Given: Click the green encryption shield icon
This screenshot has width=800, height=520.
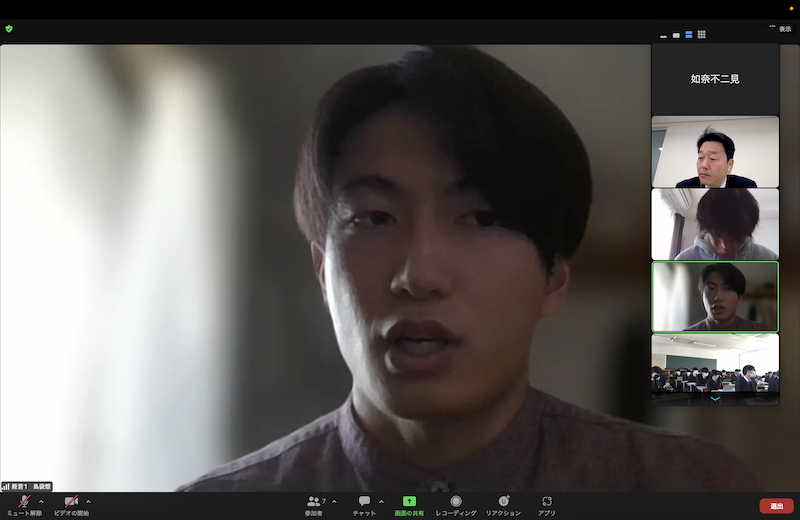Looking at the screenshot, I should [x=9, y=29].
